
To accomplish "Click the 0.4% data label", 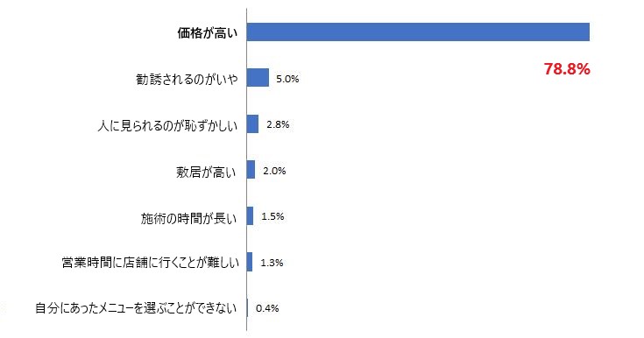I will pos(267,308).
